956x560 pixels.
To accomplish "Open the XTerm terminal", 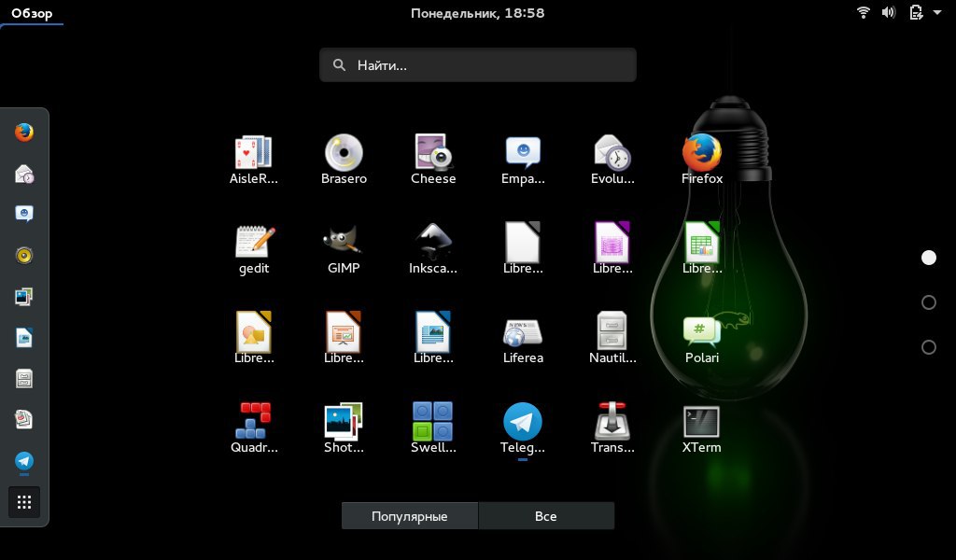I will [702, 428].
